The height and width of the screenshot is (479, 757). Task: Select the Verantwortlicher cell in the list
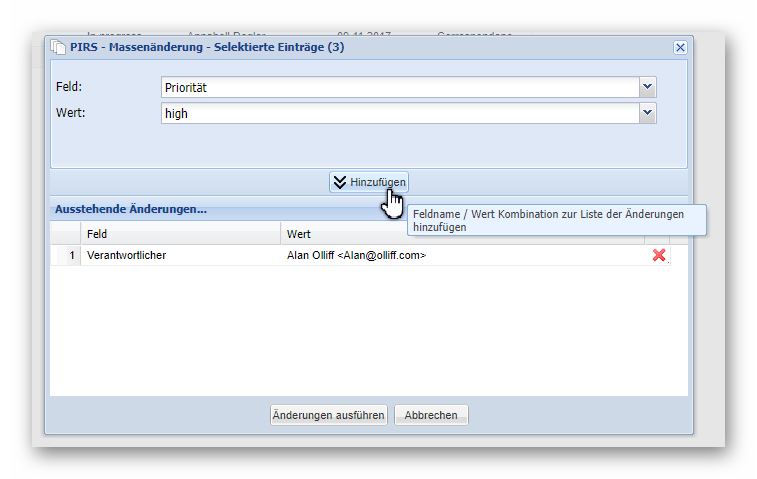point(180,255)
